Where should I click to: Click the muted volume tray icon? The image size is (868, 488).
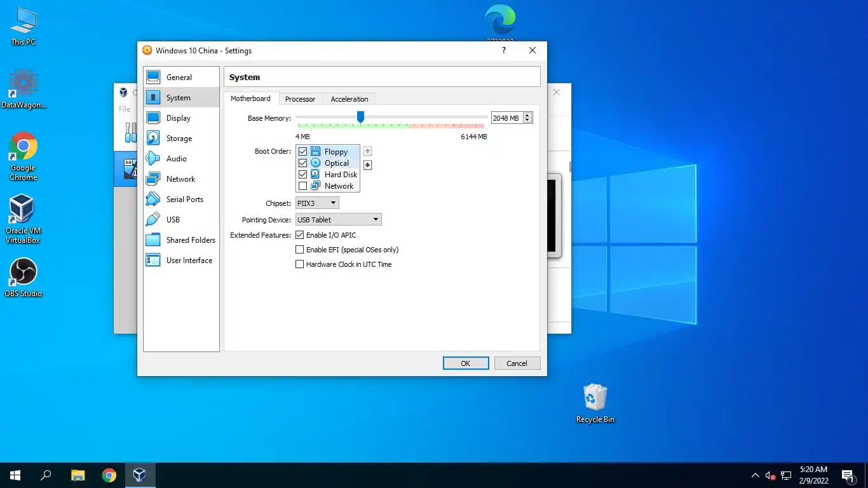click(x=770, y=475)
